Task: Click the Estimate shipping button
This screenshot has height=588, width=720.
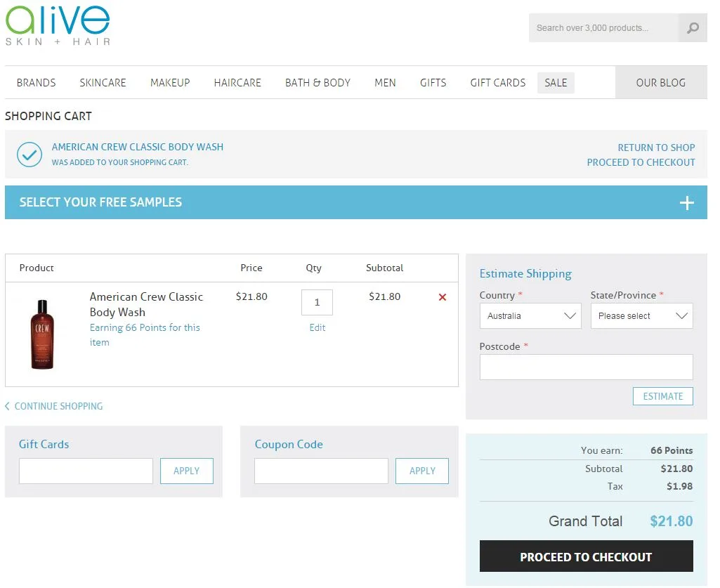Action: (662, 396)
